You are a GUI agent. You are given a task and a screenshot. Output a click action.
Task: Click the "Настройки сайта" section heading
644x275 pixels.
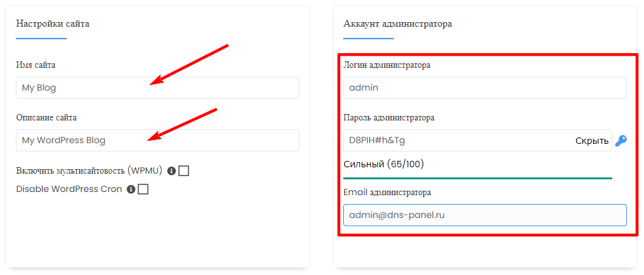pyautogui.click(x=53, y=24)
